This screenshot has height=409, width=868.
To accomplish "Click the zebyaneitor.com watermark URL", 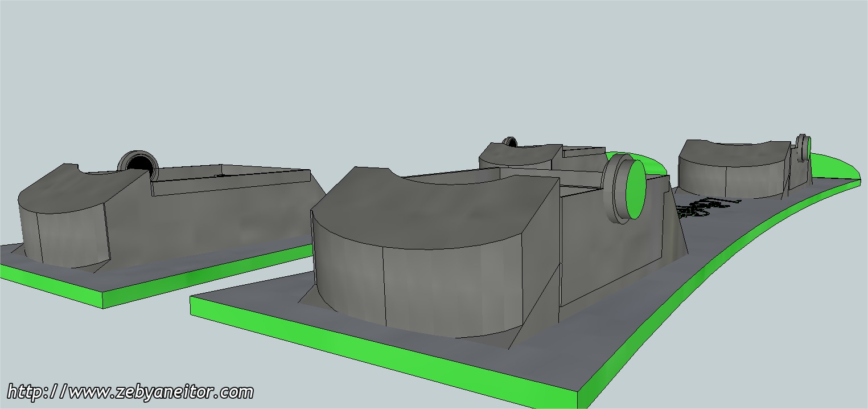I will point(130,392).
